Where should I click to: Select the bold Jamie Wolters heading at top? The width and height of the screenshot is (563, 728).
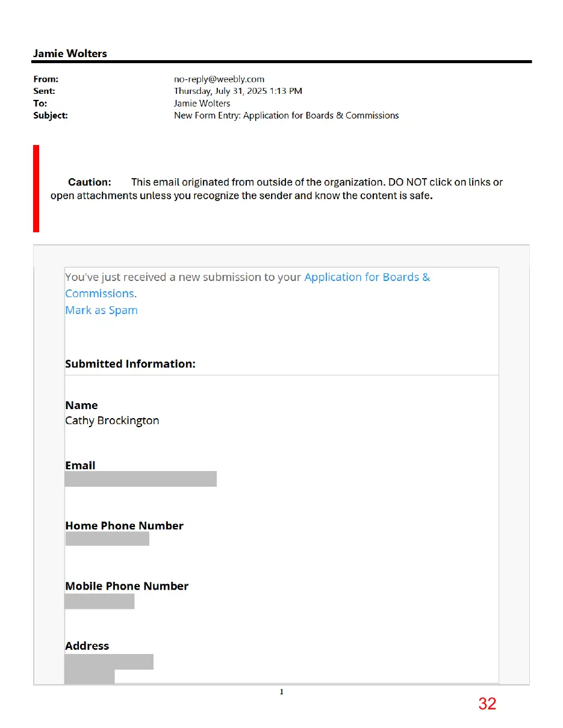point(70,54)
